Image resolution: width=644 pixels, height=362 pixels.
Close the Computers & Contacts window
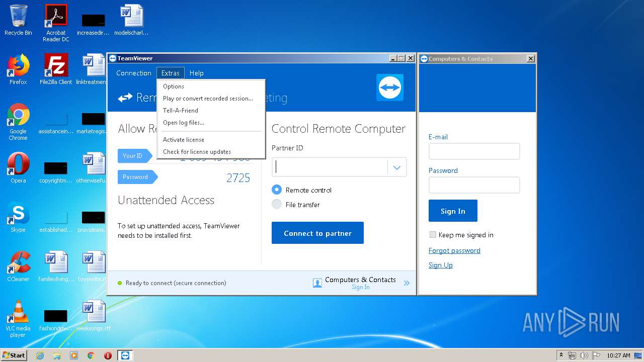pyautogui.click(x=530, y=59)
